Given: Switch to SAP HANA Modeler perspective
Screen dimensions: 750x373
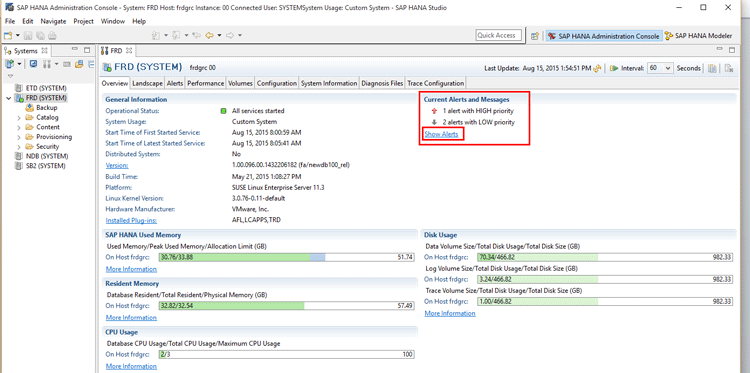Looking at the screenshot, I should pyautogui.click(x=698, y=36).
